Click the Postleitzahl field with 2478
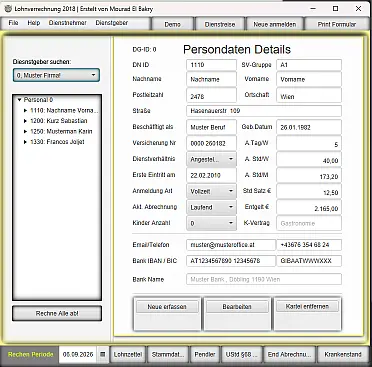 pos(211,96)
